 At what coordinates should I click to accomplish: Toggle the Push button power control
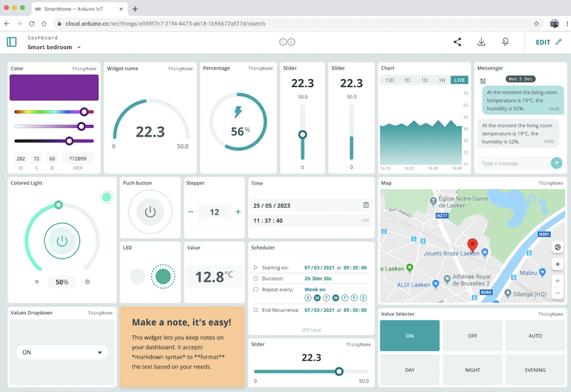(x=150, y=212)
